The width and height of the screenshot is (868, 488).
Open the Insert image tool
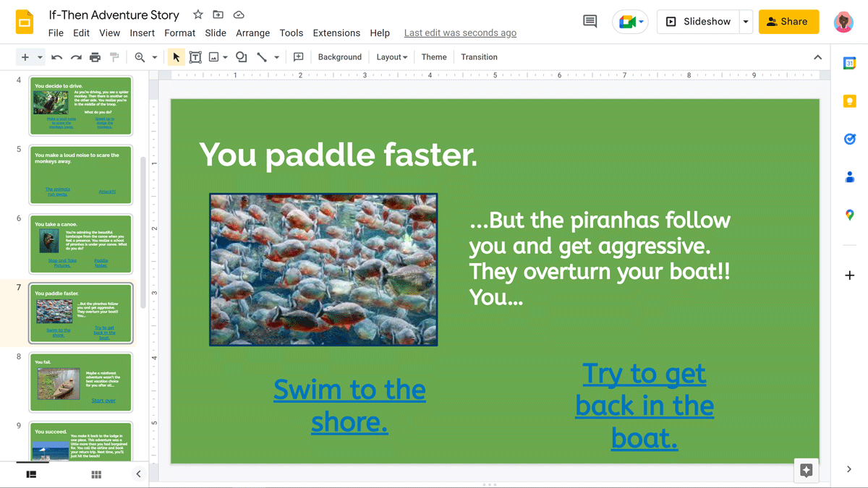[213, 56]
